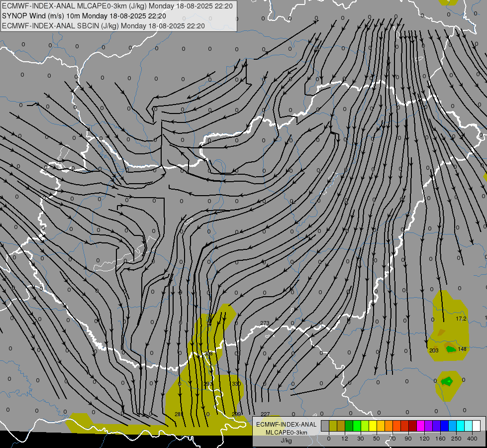Select the 250 tick label under color scale
The height and width of the screenshot is (448, 487).
(x=456, y=439)
